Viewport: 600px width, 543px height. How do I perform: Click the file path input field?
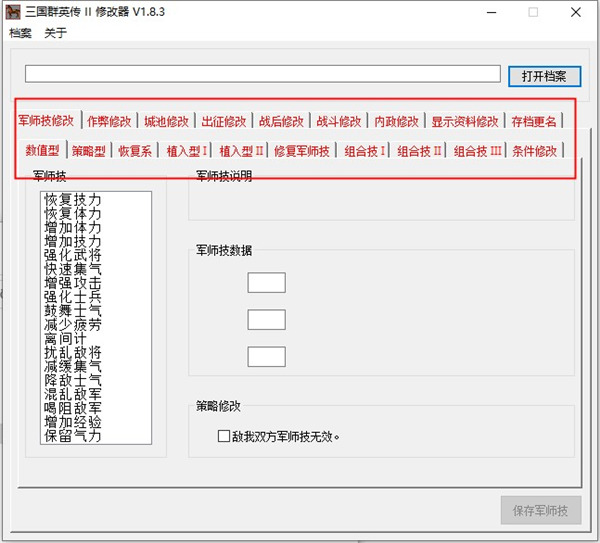pos(262,74)
